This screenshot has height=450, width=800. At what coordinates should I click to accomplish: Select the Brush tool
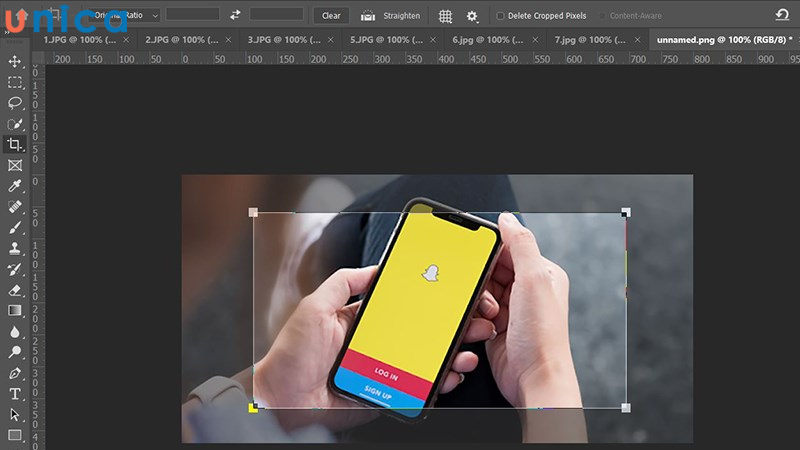tap(14, 228)
